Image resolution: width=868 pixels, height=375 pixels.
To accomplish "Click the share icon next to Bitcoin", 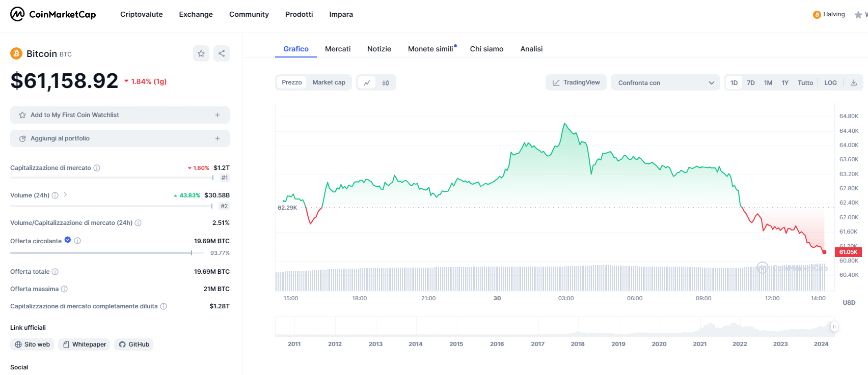I will coord(222,53).
